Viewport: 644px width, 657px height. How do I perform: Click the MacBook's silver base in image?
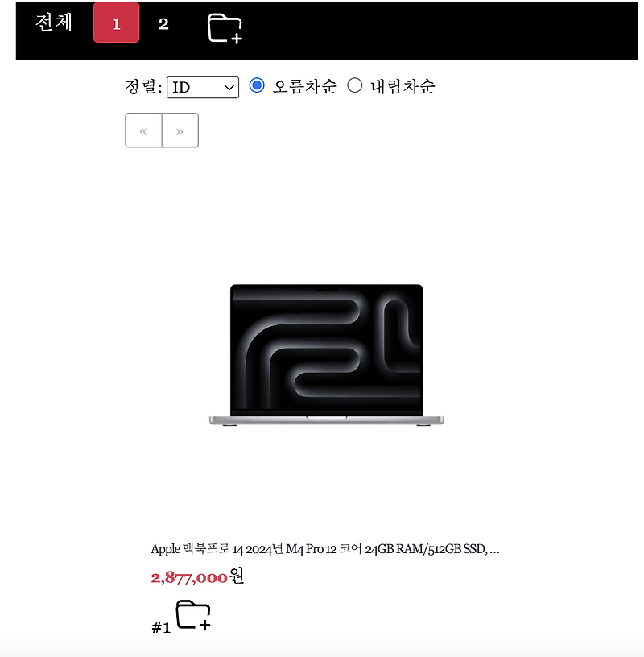click(326, 420)
